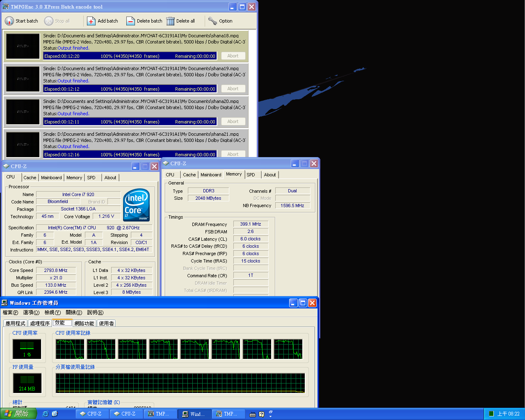This screenshot has width=525, height=420.
Task: Select the shana18.mpg batch thumbnail
Action: (x=23, y=46)
